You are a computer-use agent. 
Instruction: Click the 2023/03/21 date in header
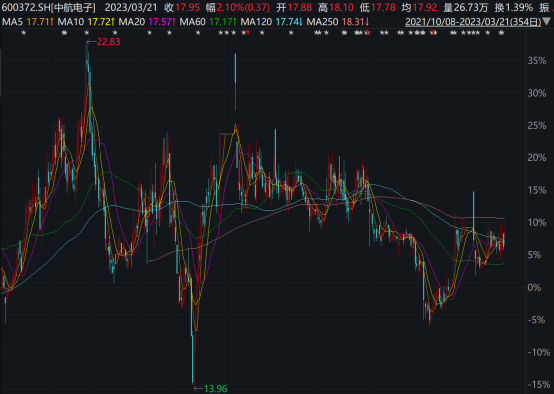(x=131, y=7)
